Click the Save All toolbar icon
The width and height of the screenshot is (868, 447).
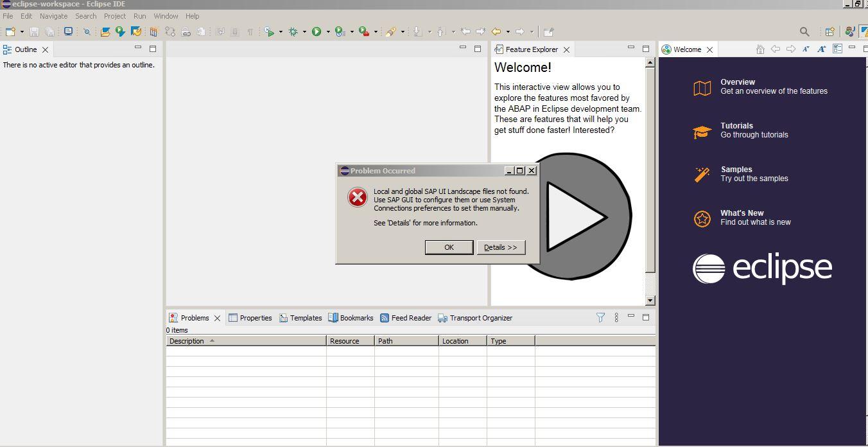pos(49,31)
